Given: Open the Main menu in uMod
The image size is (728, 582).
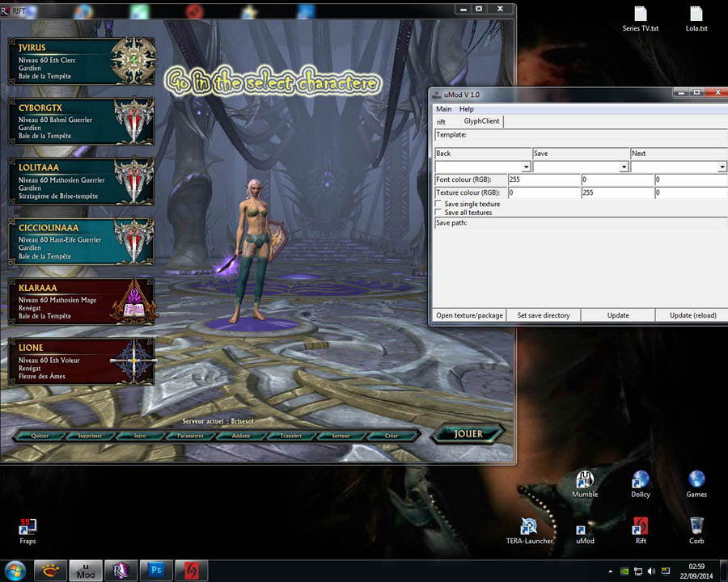Looking at the screenshot, I should coord(443,109).
